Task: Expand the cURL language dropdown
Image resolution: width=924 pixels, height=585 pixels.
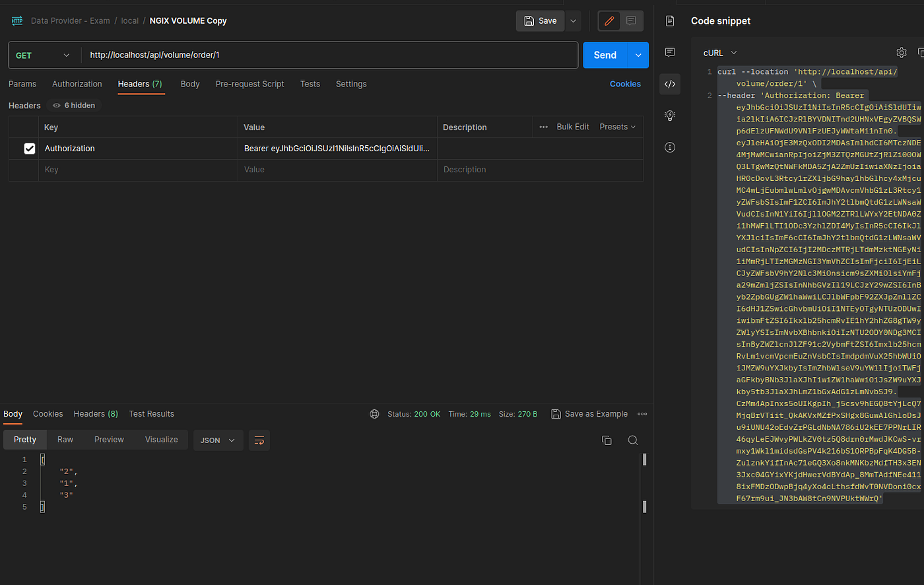Action: pyautogui.click(x=720, y=53)
